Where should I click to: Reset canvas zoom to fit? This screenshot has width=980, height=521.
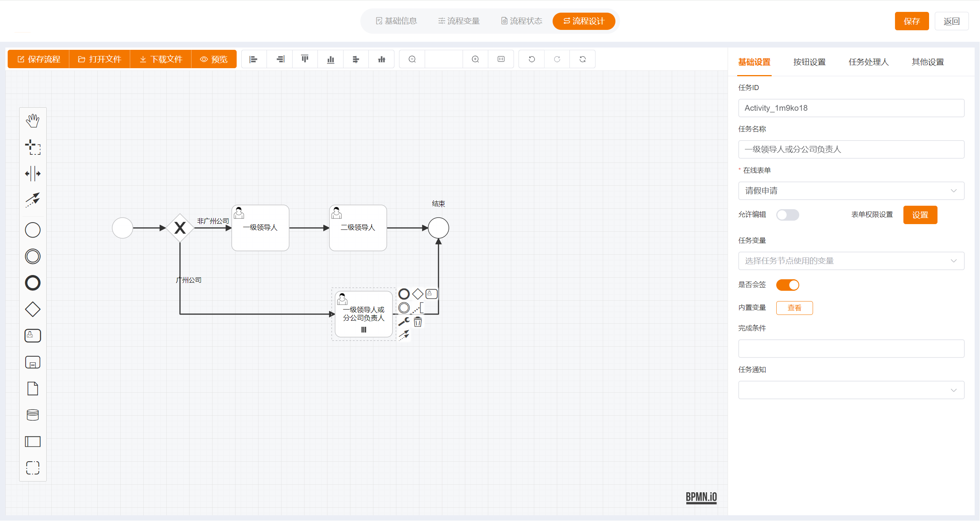[x=501, y=59]
